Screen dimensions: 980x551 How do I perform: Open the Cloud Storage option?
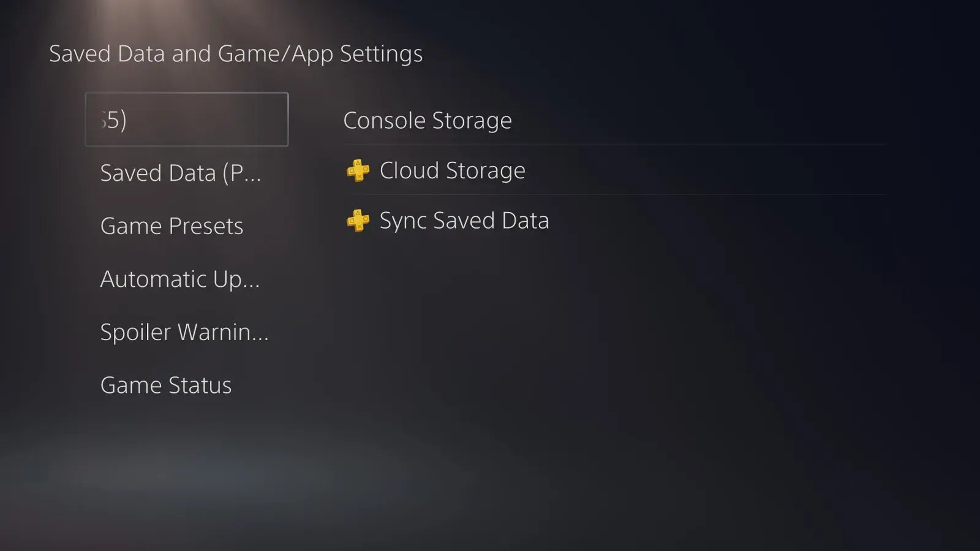click(452, 170)
